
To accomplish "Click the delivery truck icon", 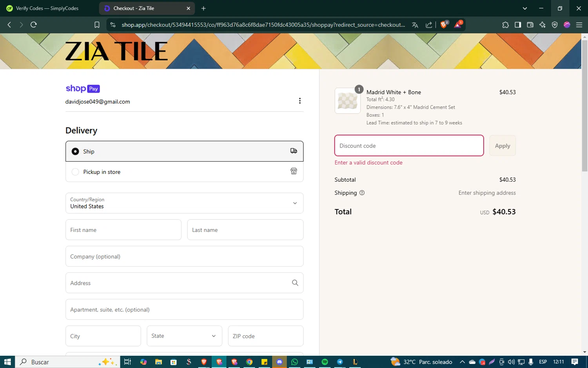I will [294, 151].
